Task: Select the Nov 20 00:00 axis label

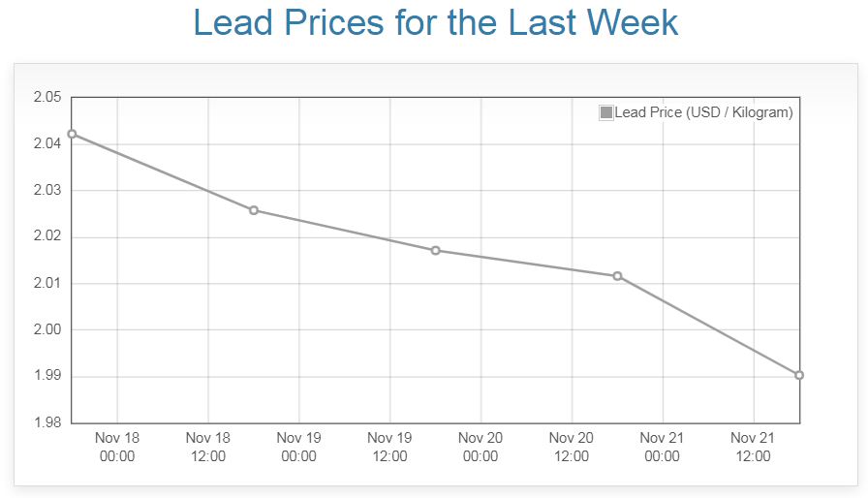Action: click(x=480, y=447)
